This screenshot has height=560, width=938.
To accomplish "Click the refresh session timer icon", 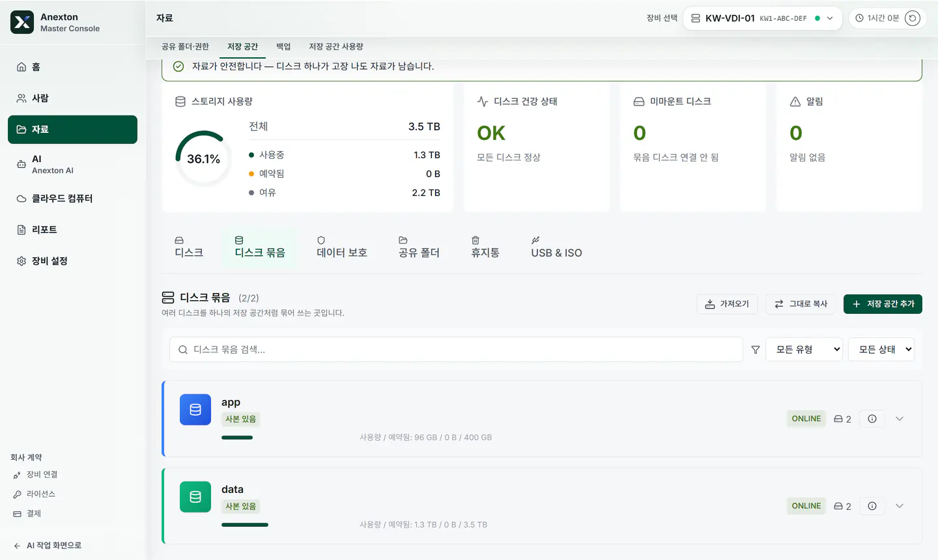I will [x=913, y=18].
